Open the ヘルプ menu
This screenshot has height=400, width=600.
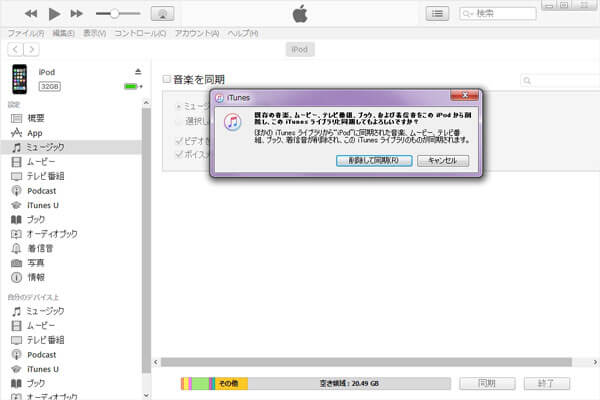pyautogui.click(x=243, y=34)
